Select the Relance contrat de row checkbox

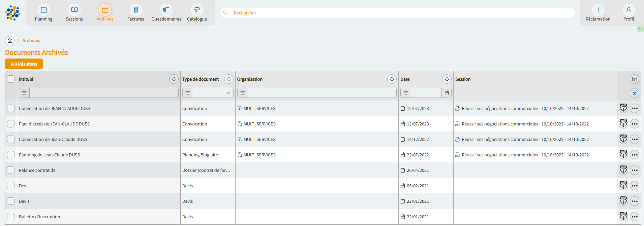click(11, 170)
